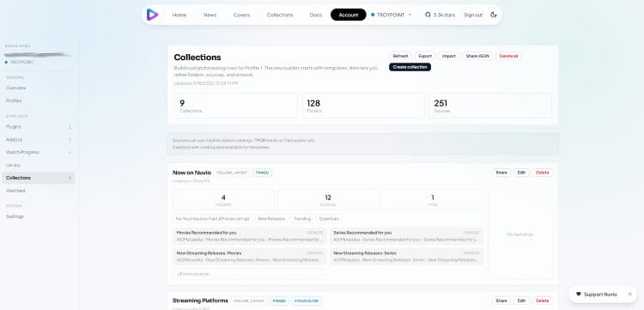644x310 pixels.
Task: Expand the +8 more sources row
Action: [250, 274]
